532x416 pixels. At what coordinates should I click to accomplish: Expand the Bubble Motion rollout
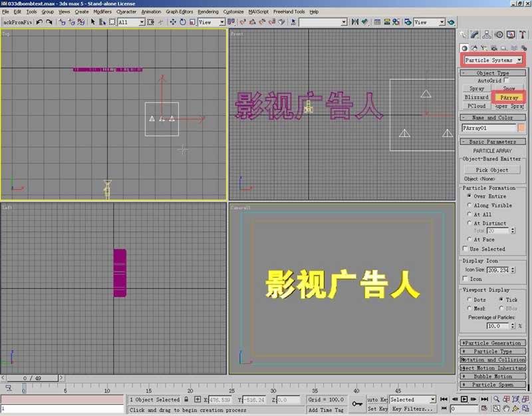493,376
